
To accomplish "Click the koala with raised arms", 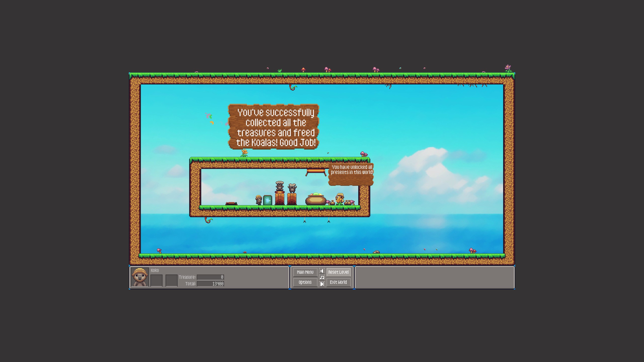I will 292,188.
